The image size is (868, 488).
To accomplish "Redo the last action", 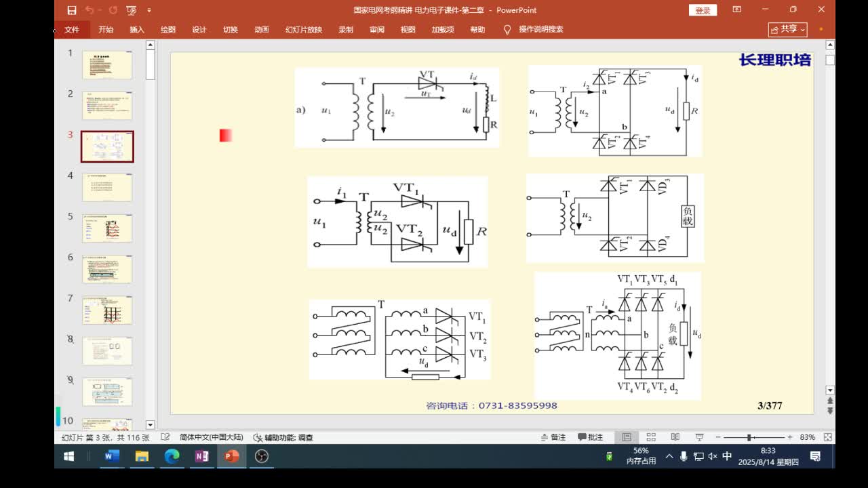I will click(x=113, y=10).
